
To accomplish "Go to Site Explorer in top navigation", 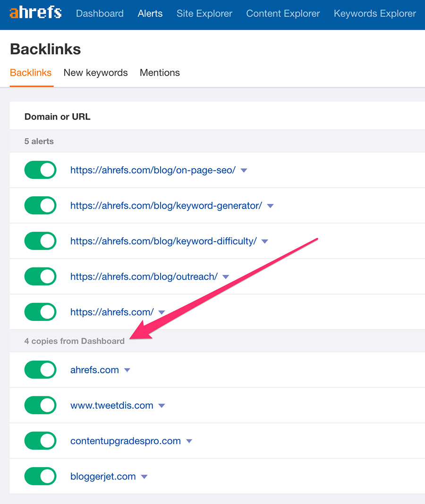I will (204, 14).
